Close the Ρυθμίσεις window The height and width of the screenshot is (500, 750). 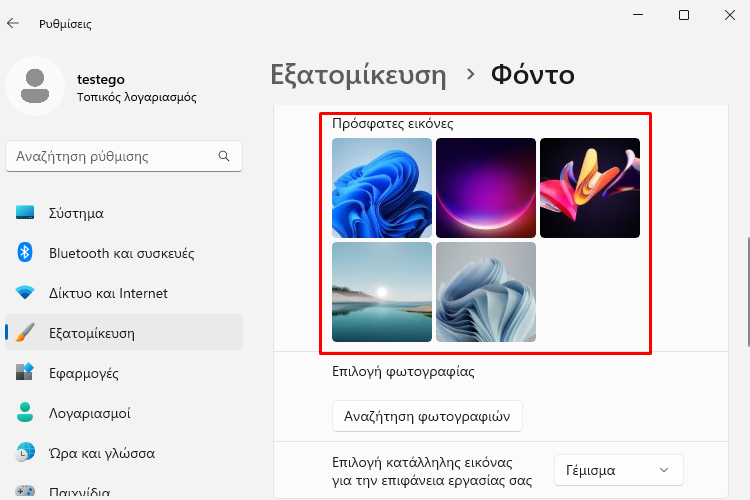(730, 15)
